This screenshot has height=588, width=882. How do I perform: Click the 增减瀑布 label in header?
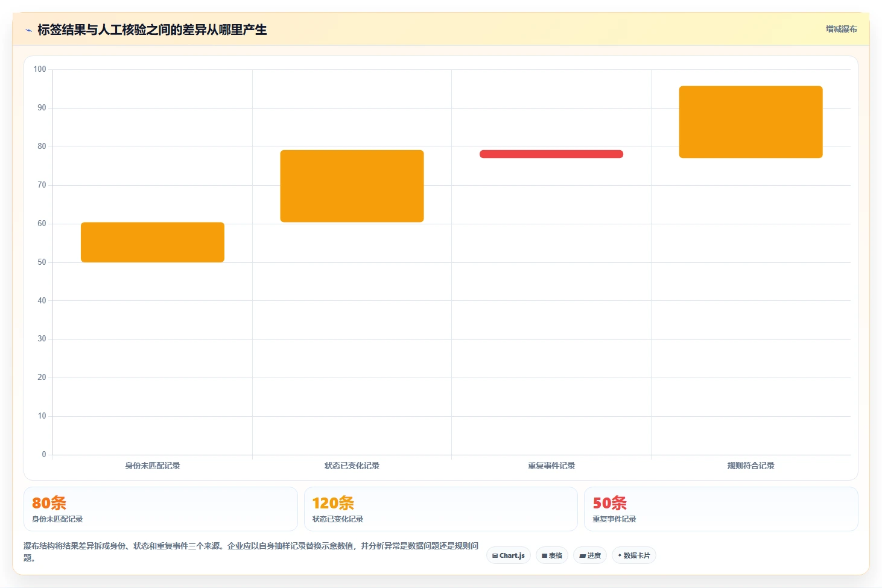click(841, 29)
